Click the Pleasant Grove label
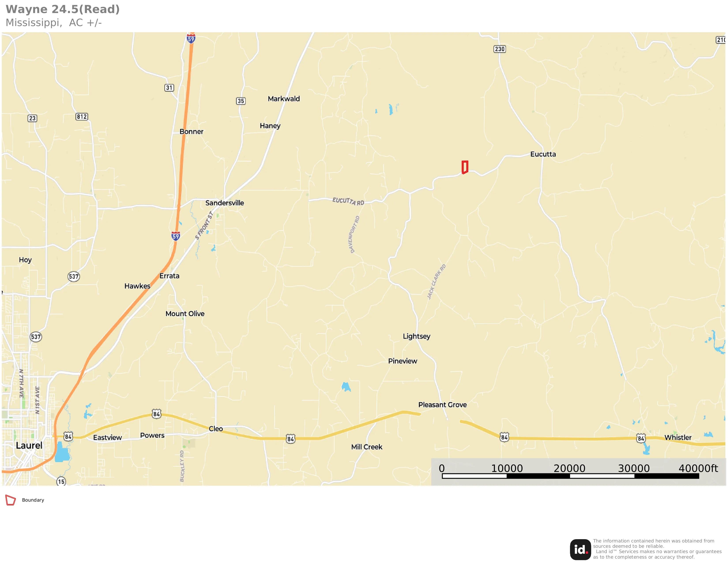The width and height of the screenshot is (728, 563). (x=442, y=404)
